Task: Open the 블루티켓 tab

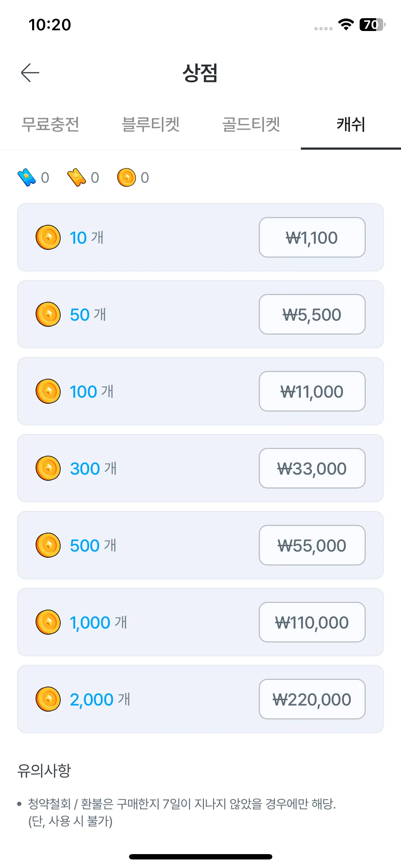Action: [150, 124]
